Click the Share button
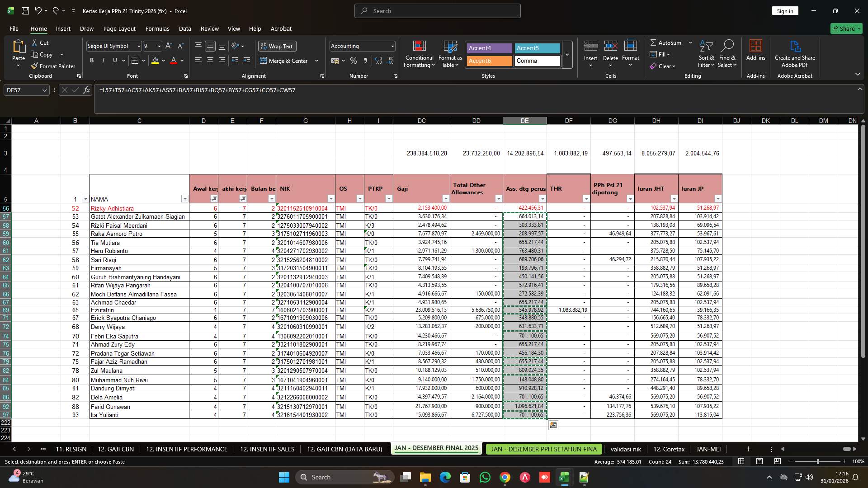Viewport: 868px width, 488px height. coord(845,28)
